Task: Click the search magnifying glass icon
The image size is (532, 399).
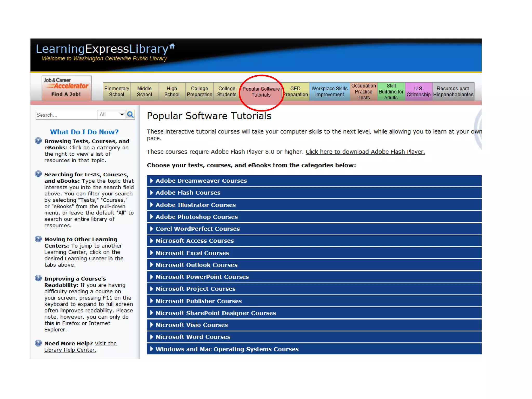Action: [x=130, y=115]
